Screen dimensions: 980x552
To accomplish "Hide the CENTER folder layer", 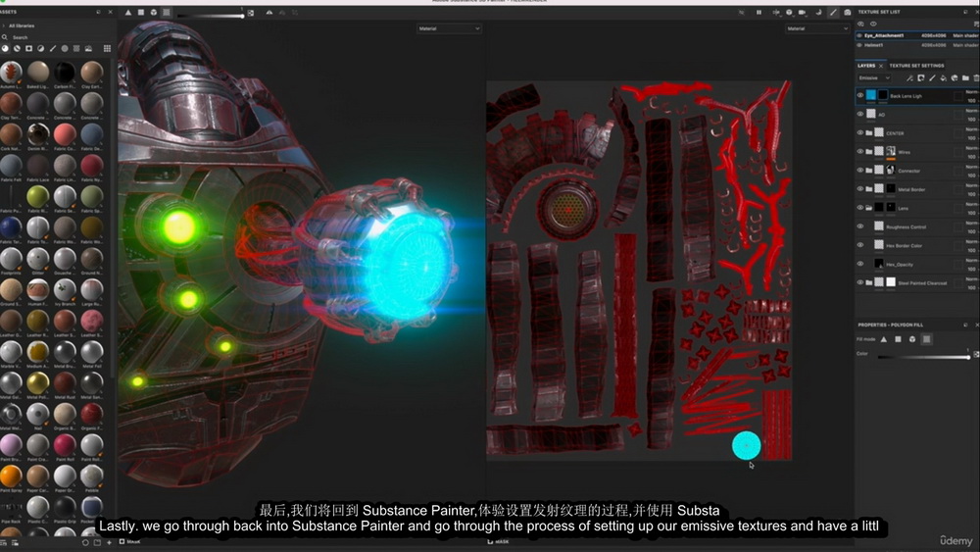I will [860, 133].
